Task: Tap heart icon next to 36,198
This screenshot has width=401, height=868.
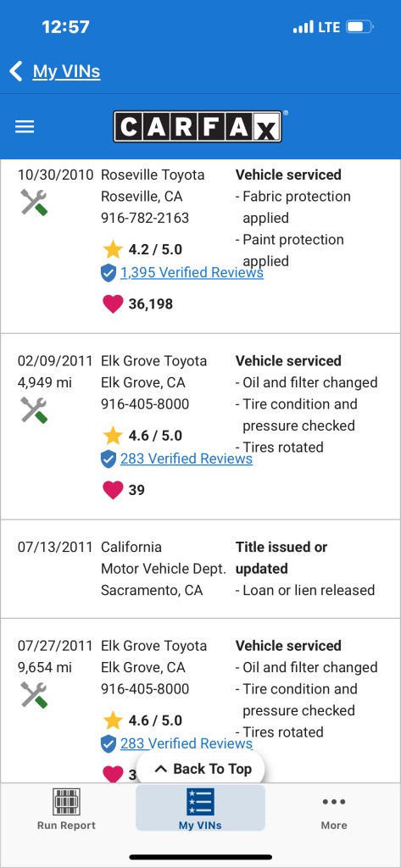Action: [x=113, y=304]
